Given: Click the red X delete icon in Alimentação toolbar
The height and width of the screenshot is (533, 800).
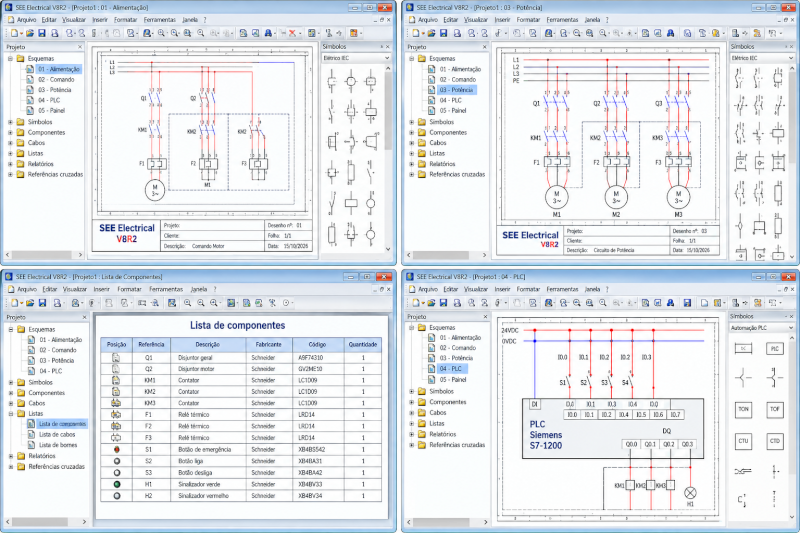Looking at the screenshot, I should point(292,33).
